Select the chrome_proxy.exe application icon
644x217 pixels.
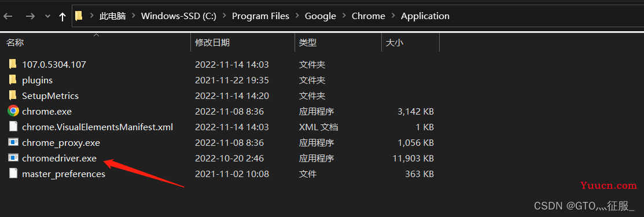coord(13,142)
